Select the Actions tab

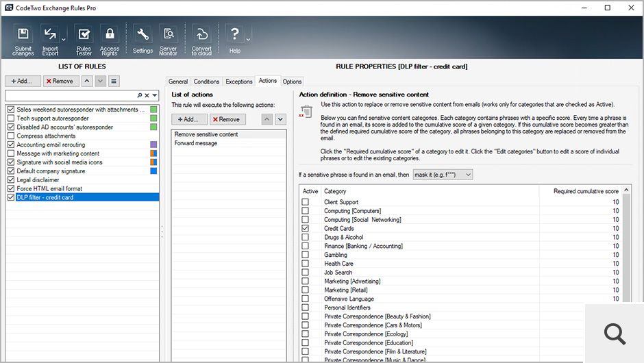point(267,81)
